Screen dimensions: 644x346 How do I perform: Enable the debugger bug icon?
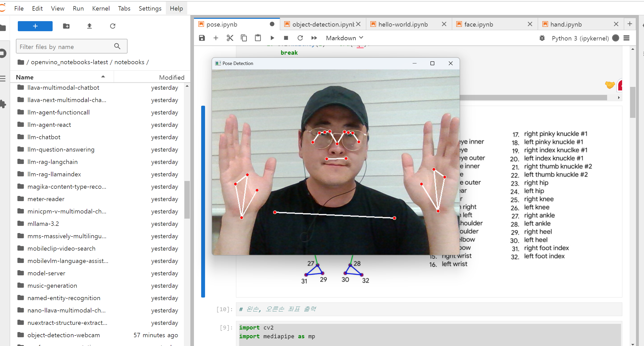(x=542, y=38)
